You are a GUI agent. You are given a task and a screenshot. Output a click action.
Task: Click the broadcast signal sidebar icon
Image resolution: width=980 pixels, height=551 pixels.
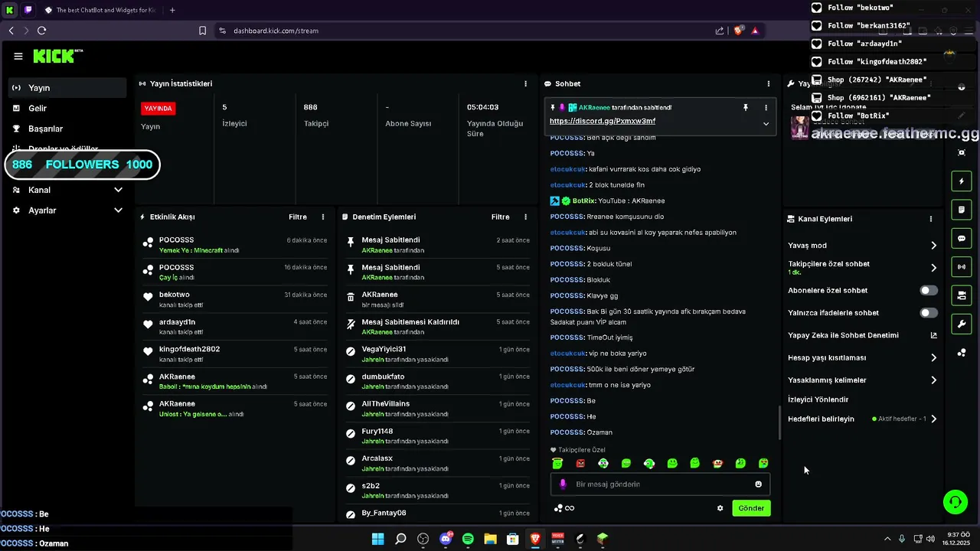962,267
